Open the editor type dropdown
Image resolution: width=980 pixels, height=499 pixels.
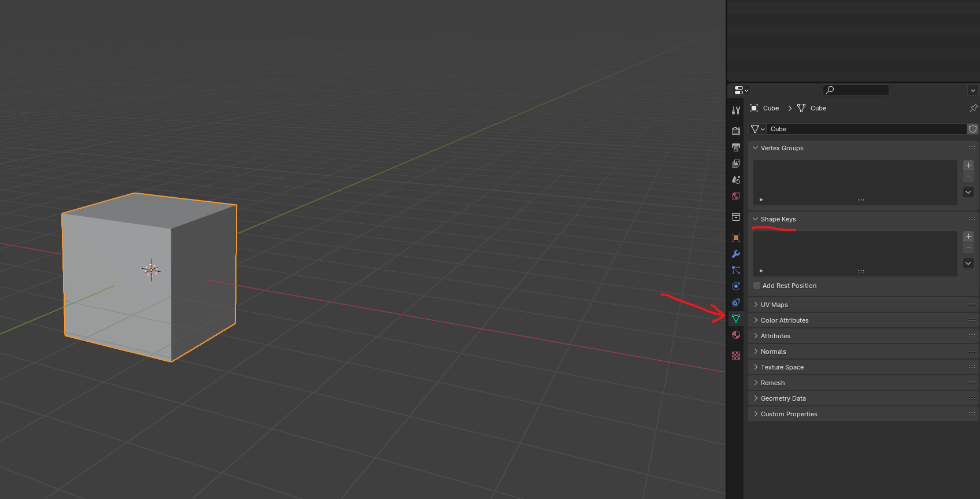click(741, 90)
